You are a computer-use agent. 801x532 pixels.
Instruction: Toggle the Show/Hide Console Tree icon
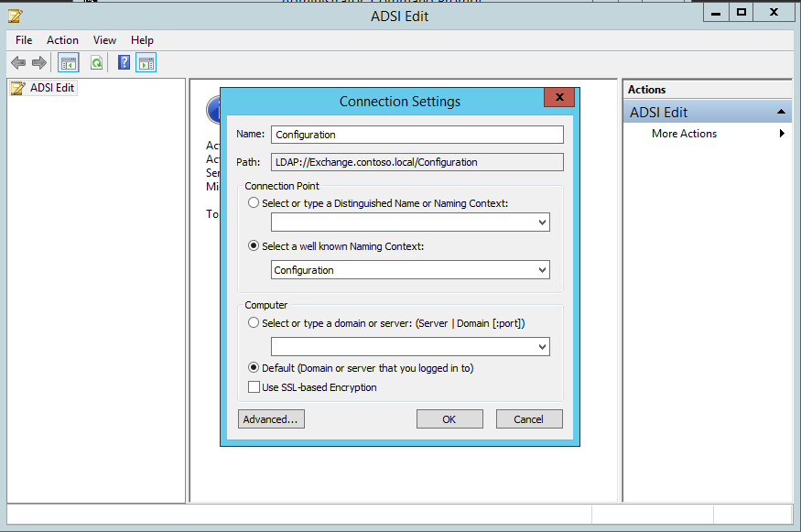pos(68,62)
